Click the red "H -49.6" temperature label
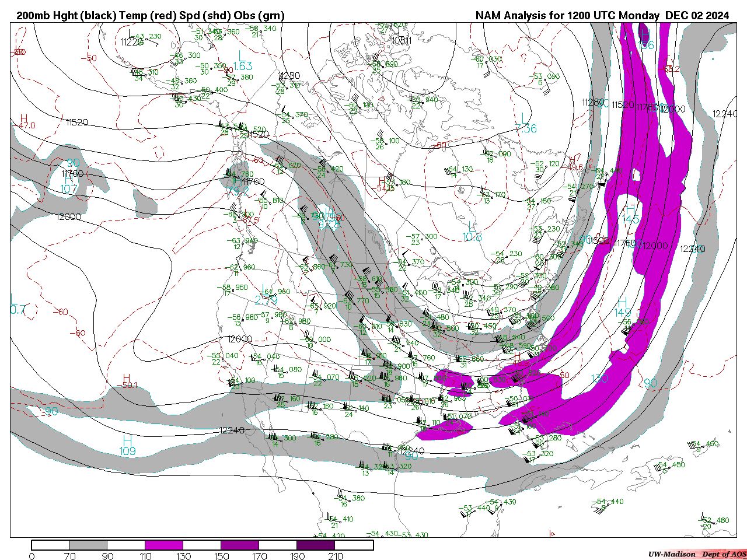 coord(573,163)
